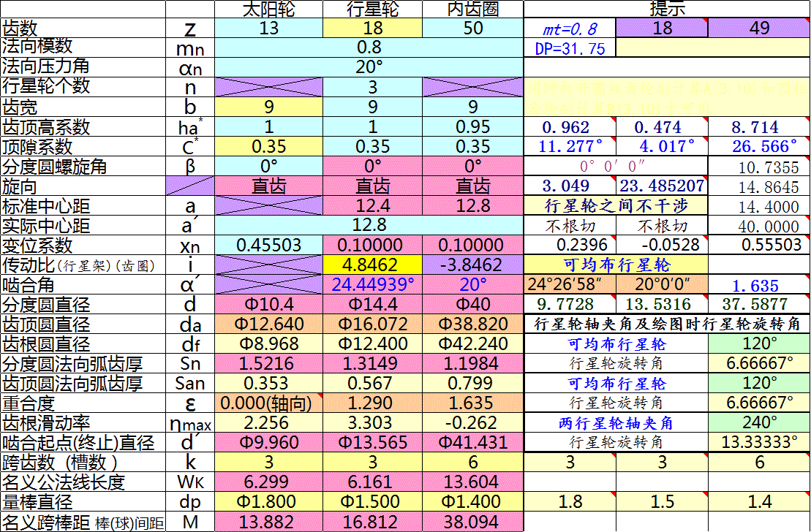
Task: Click the actual center distance cell 12.8 in row a′
Action: [369, 225]
